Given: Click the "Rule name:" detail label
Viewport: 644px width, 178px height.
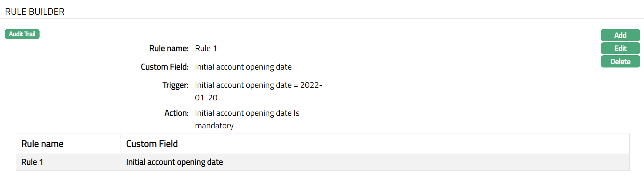Looking at the screenshot, I should point(169,48).
